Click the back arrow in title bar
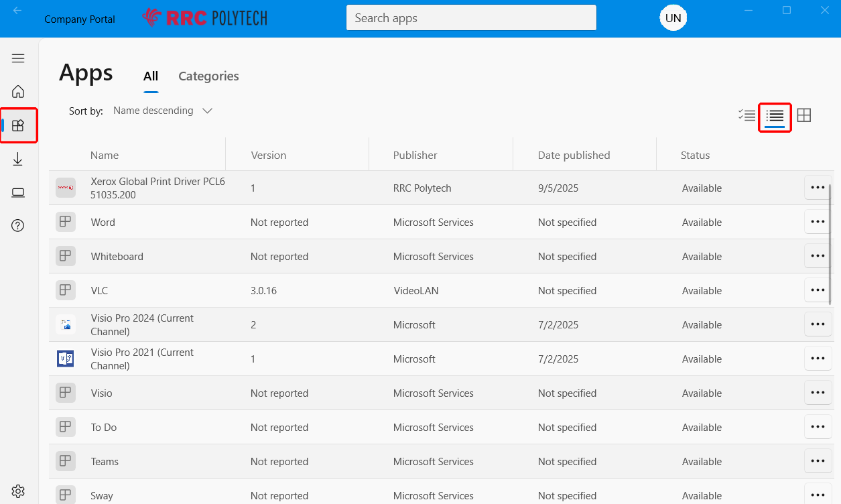 click(x=17, y=11)
